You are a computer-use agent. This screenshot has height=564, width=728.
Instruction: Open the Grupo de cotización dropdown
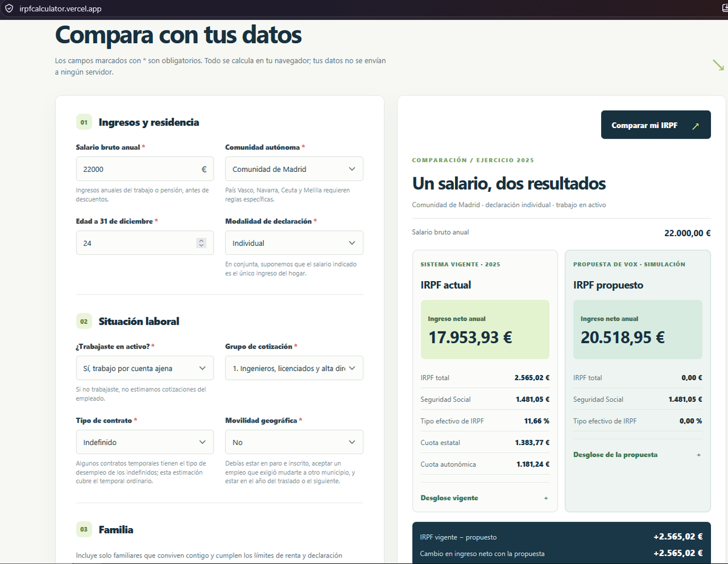point(294,368)
